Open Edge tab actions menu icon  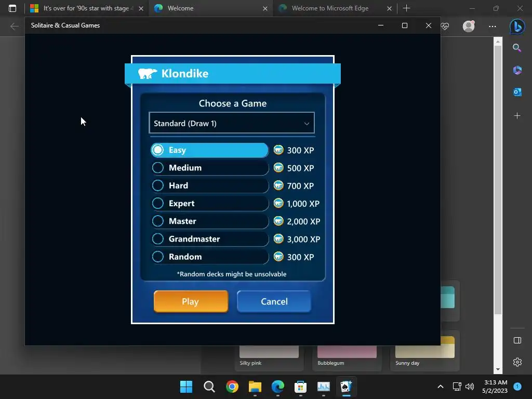(x=12, y=8)
